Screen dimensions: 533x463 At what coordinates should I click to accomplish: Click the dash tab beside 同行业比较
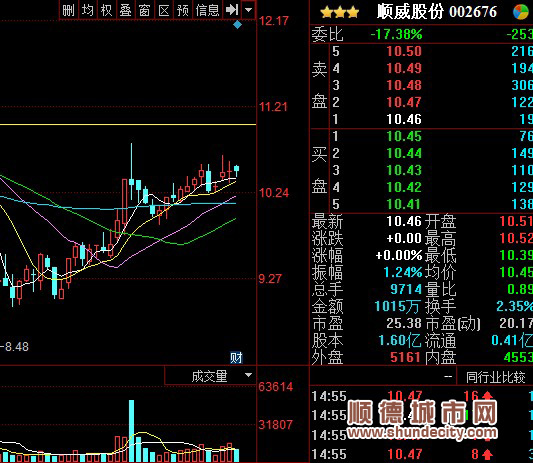pos(448,376)
